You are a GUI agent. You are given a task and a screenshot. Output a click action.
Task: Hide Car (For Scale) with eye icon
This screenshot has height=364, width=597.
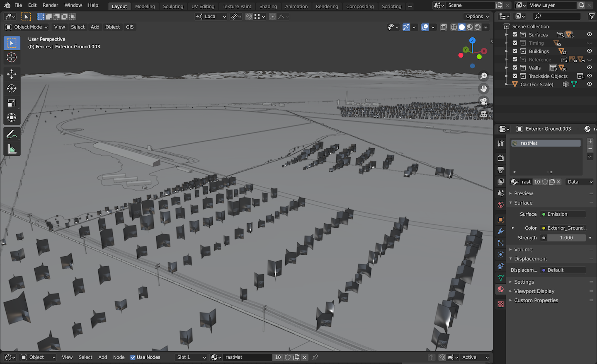tap(589, 84)
